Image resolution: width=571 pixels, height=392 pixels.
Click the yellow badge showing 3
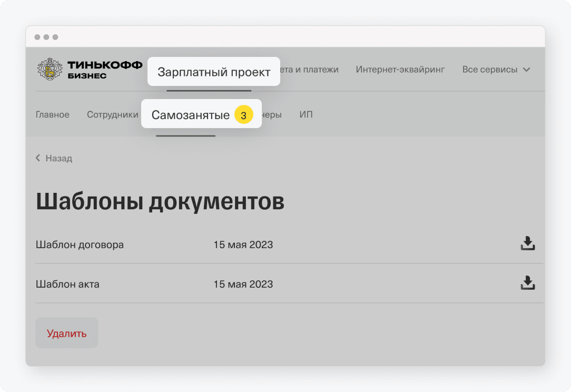click(243, 115)
